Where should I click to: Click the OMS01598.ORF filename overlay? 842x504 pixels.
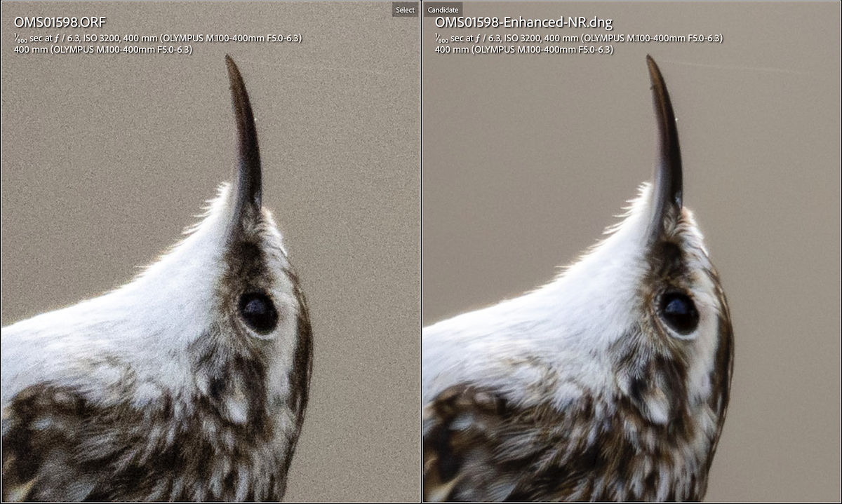pos(60,22)
